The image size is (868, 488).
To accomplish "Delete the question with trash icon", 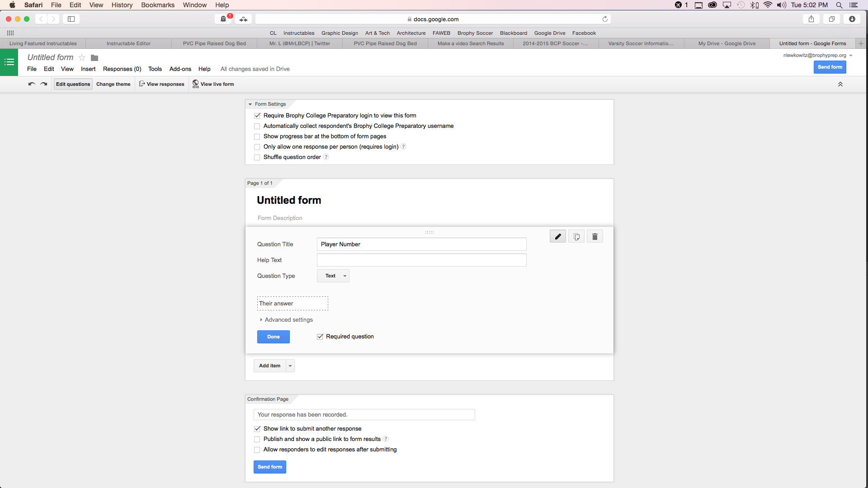I will pos(595,236).
